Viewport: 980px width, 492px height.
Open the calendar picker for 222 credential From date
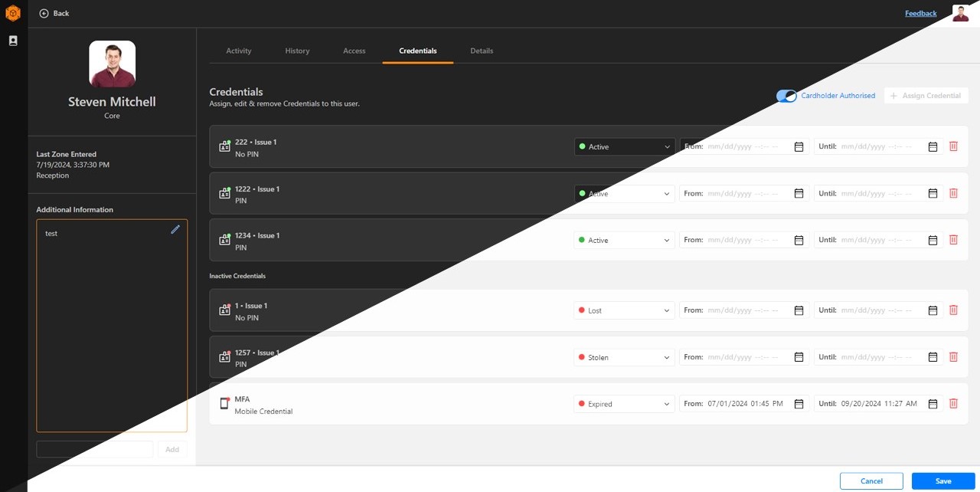799,146
